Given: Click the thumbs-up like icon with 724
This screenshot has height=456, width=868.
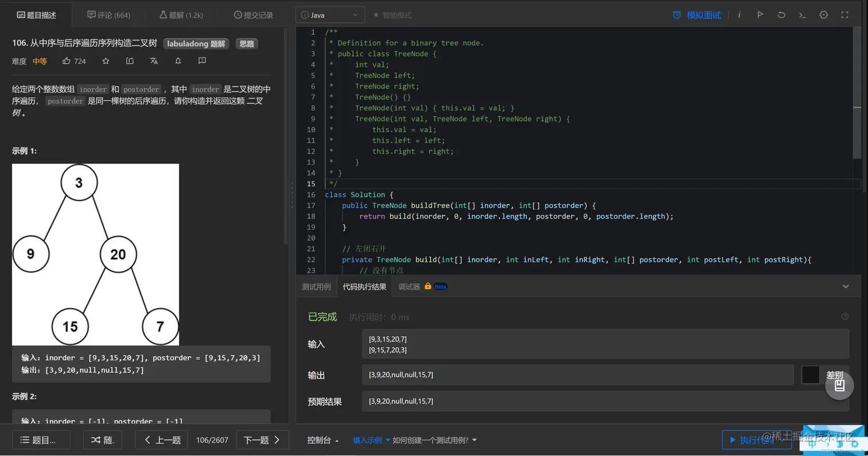Looking at the screenshot, I should click(x=66, y=61).
